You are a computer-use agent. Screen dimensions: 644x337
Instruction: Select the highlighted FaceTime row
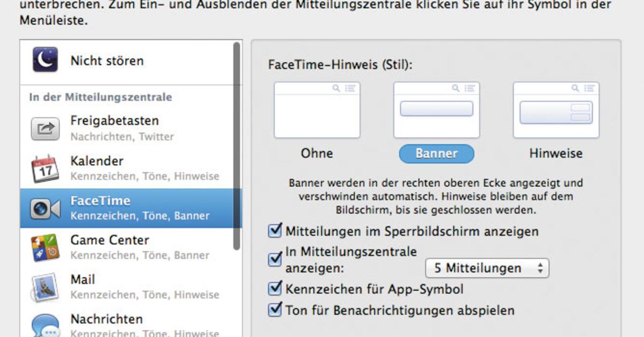click(127, 208)
